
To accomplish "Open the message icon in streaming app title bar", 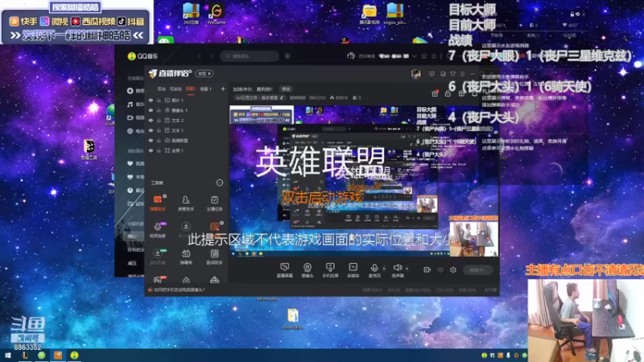I will point(431,74).
